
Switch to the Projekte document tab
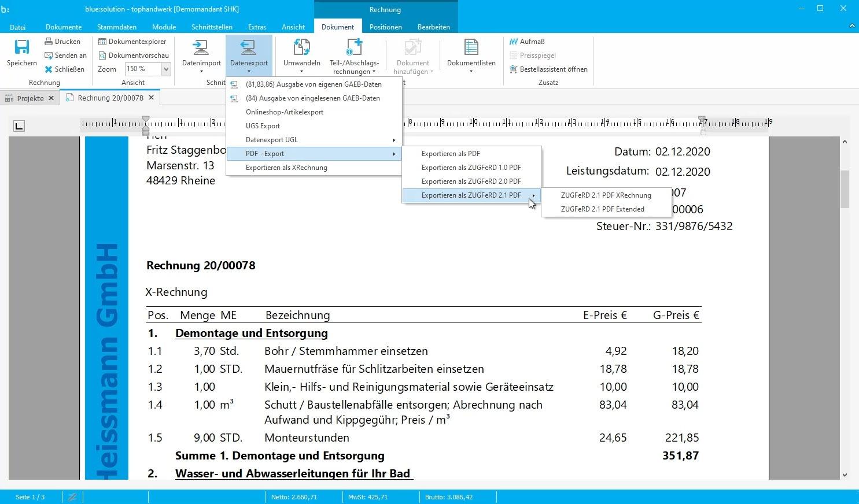coord(30,98)
